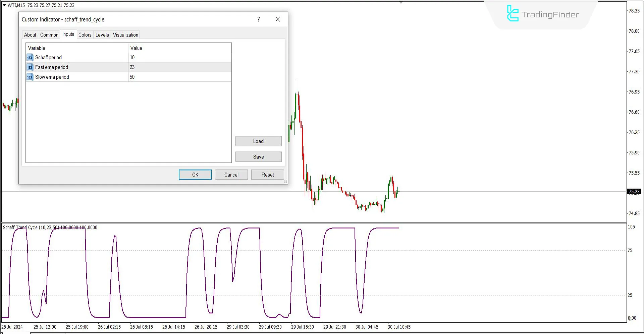
Task: Click the 75.23 price tag on the scale
Action: click(x=634, y=192)
